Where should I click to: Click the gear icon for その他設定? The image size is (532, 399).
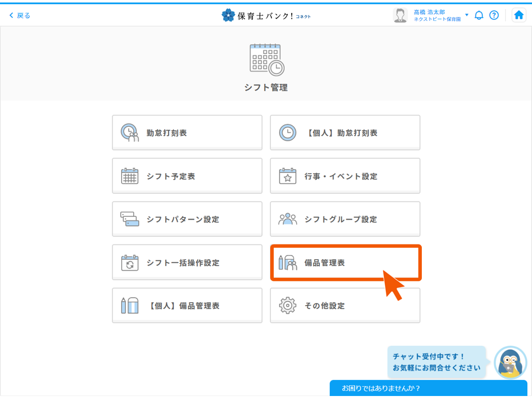(x=288, y=306)
